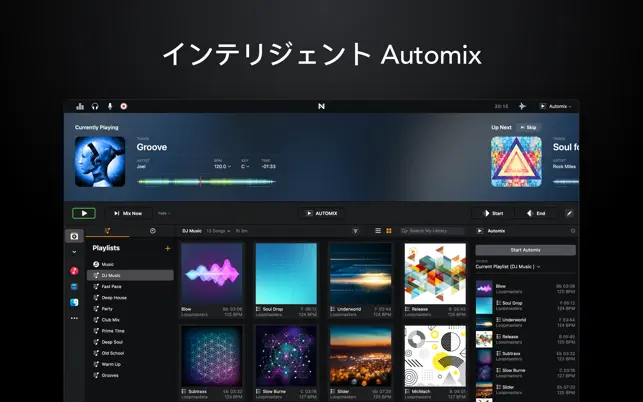Select the Prime Time playlist
Screen dimensions: 643x402
coord(130,331)
